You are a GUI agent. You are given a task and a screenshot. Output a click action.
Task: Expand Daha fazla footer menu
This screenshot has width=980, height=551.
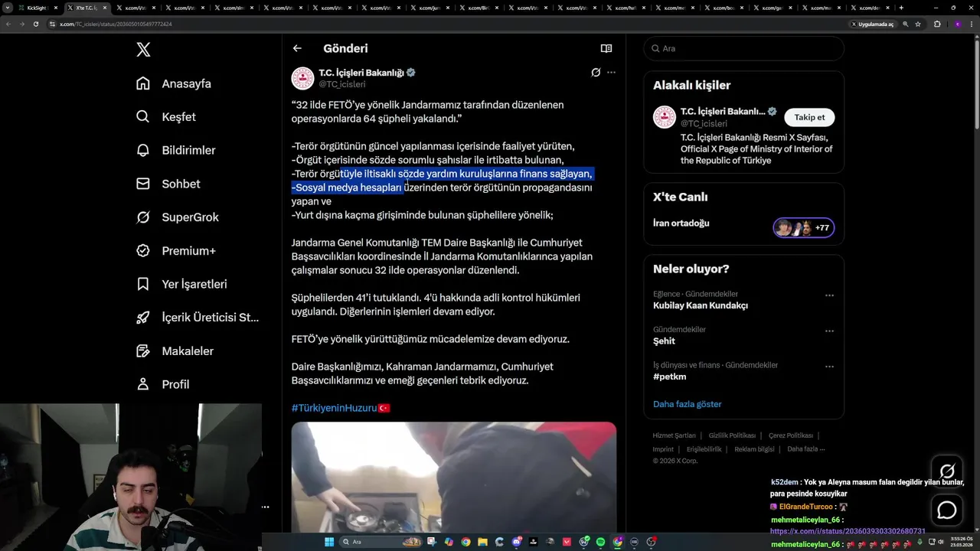click(805, 449)
